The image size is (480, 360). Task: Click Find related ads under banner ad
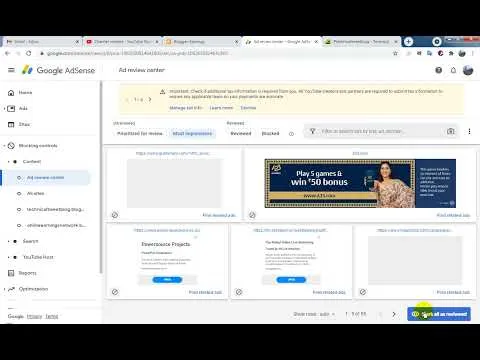click(x=453, y=215)
